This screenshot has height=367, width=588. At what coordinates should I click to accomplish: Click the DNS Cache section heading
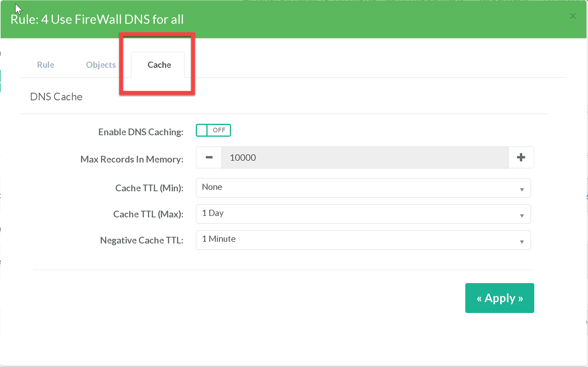click(56, 97)
